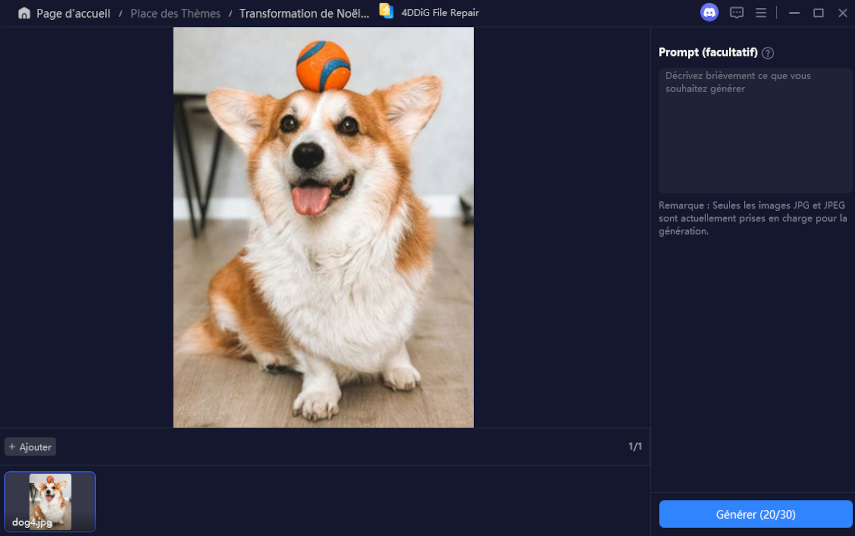Open the hamburger menu icon

(761, 13)
